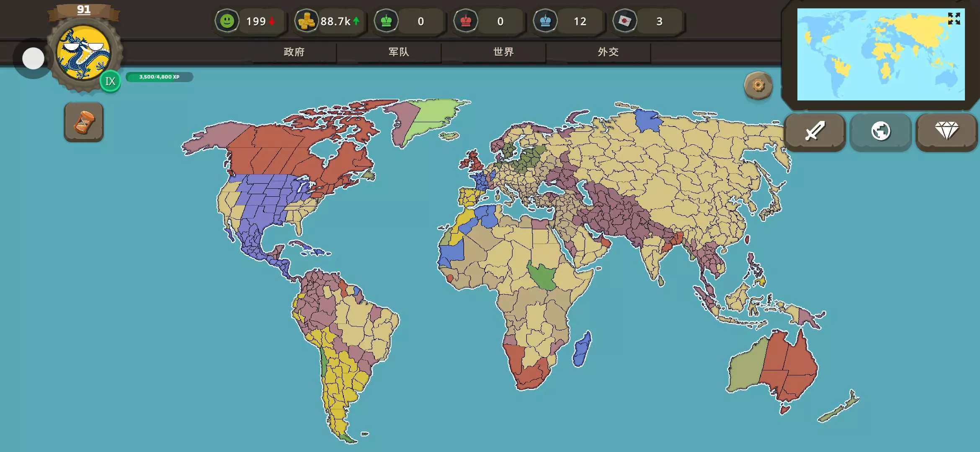Click the green king piece icon

[386, 21]
